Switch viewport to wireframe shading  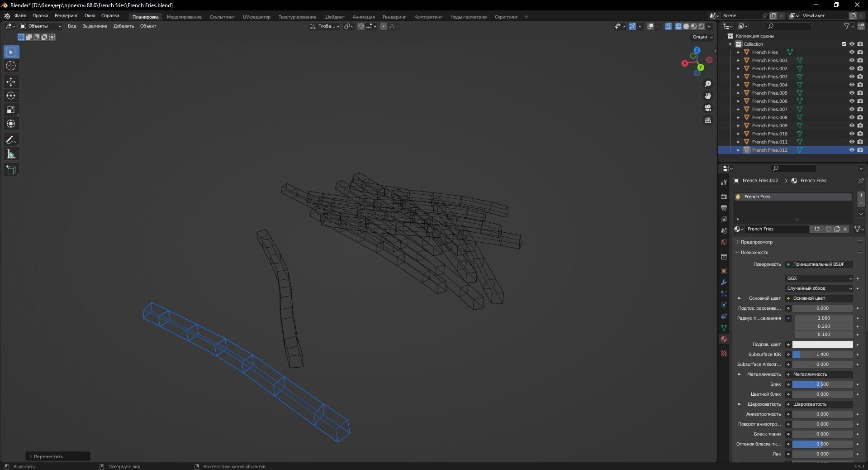point(678,26)
